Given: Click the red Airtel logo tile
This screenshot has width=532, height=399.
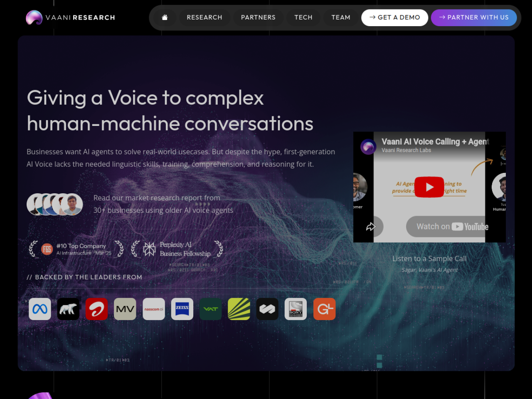Looking at the screenshot, I should [96, 309].
